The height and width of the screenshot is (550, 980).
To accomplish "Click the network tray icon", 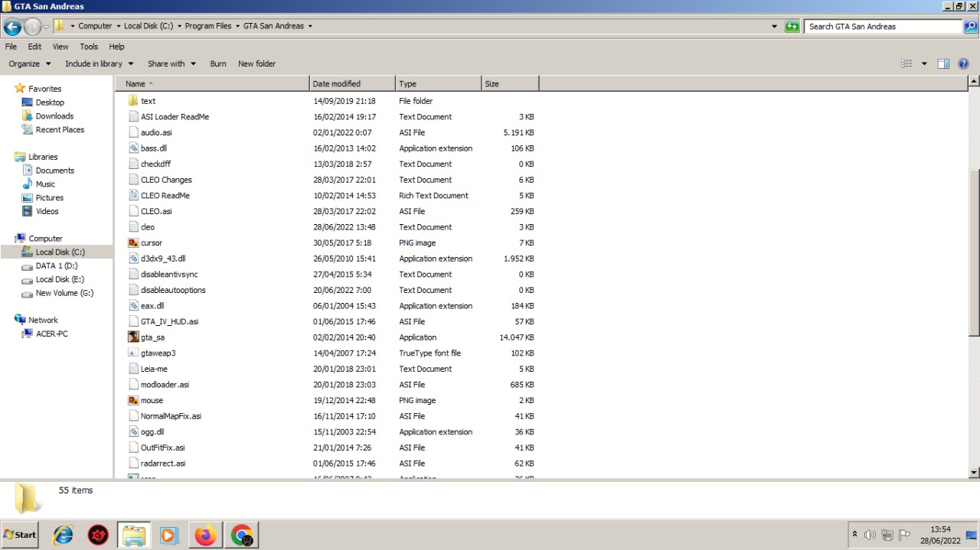I will pos(887,535).
